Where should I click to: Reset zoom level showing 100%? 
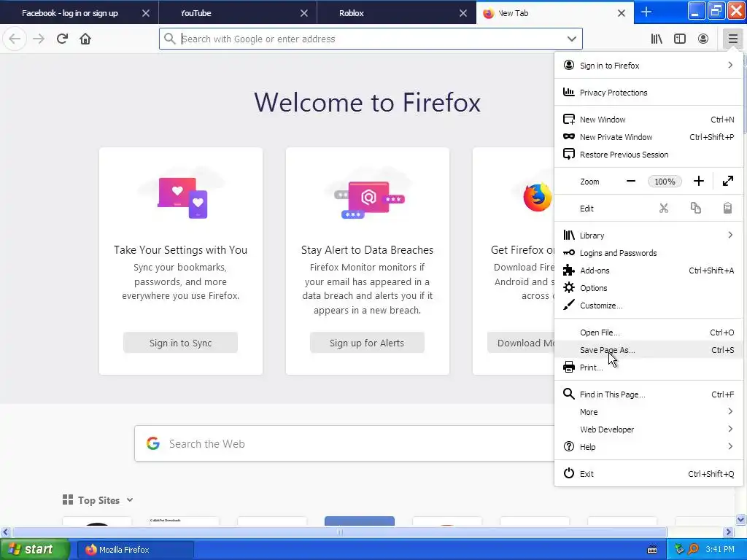pos(665,182)
